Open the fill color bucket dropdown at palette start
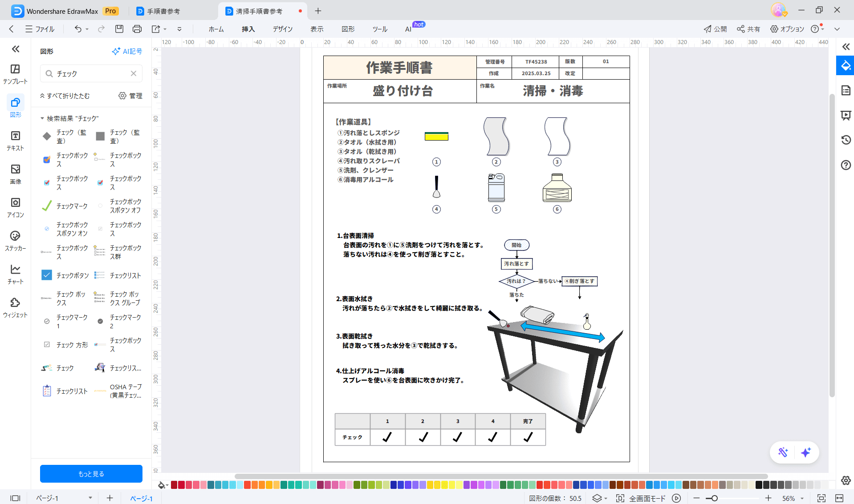Viewport: 854px width, 504px height. [163, 485]
